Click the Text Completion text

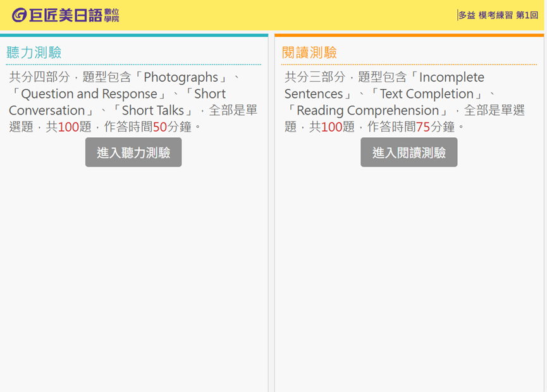(427, 94)
